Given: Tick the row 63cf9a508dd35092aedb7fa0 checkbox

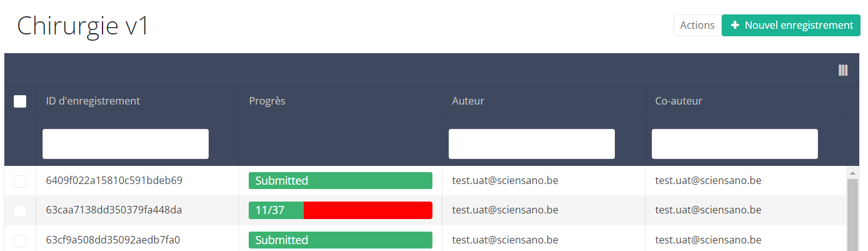Looking at the screenshot, I should coord(20,240).
